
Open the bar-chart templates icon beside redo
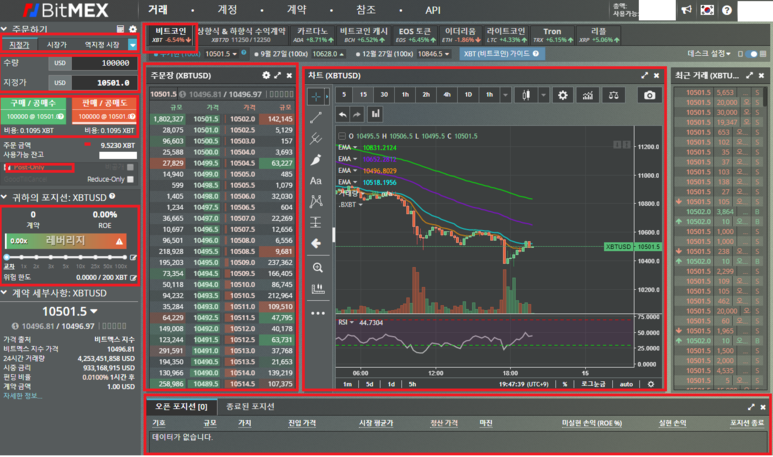[376, 114]
